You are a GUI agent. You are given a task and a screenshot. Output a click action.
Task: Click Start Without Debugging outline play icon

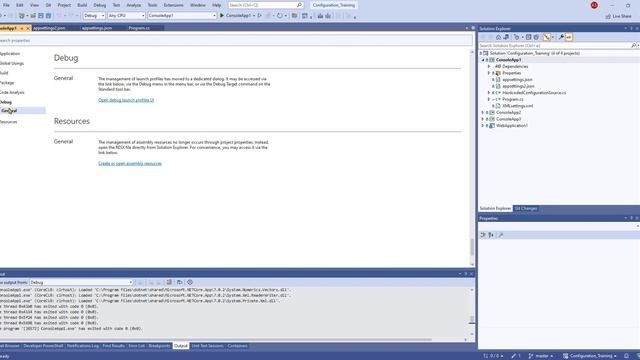pyautogui.click(x=260, y=16)
